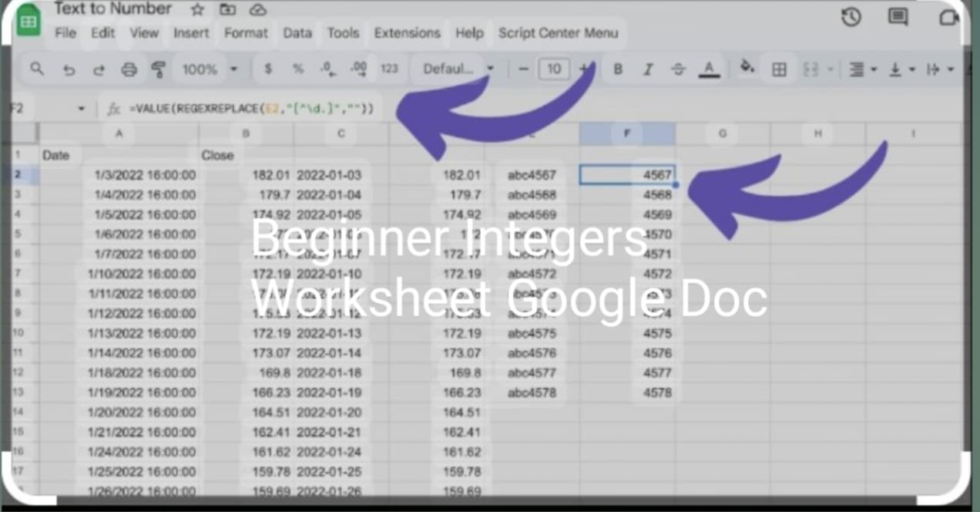Screen dimensions: 980x512
Task: Click the Google Sheets home icon
Action: tap(29, 22)
